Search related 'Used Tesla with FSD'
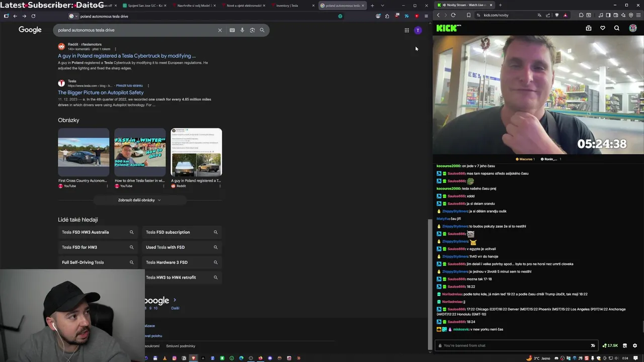The height and width of the screenshot is (362, 644). point(182,247)
